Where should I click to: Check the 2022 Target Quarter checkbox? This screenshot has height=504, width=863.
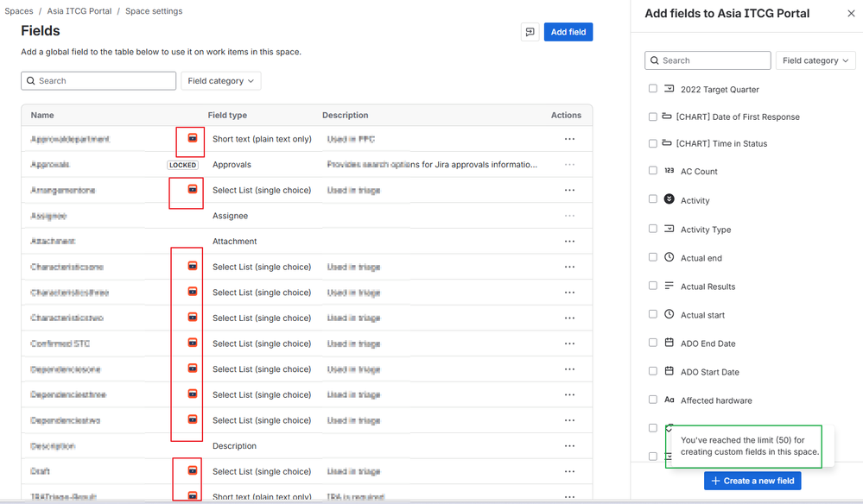coord(653,88)
